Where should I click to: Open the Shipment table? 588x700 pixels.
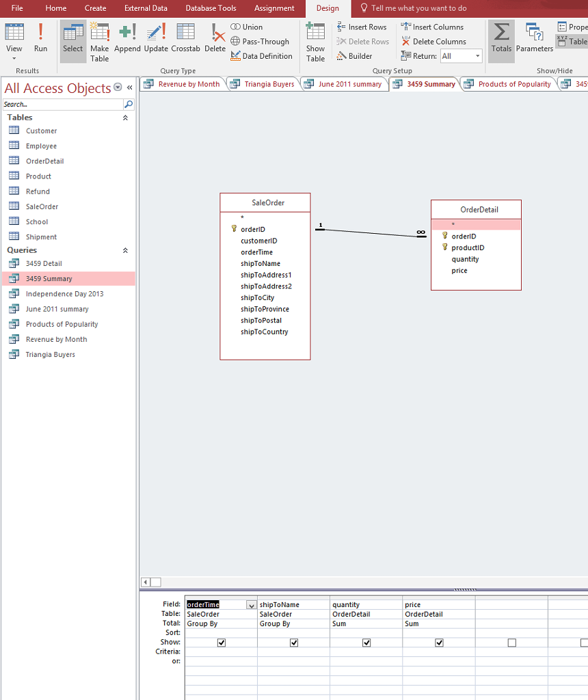(41, 237)
